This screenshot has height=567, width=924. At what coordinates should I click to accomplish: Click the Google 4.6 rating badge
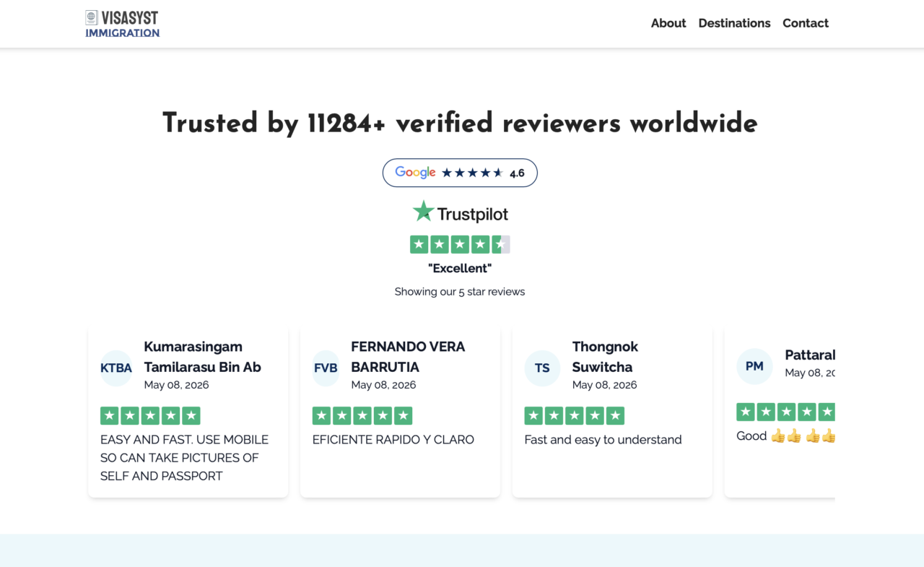coord(460,173)
